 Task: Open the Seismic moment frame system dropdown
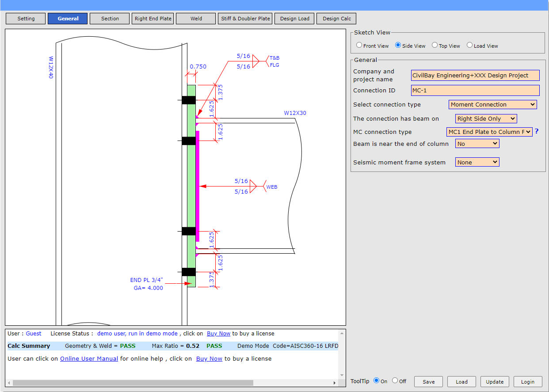(x=477, y=162)
